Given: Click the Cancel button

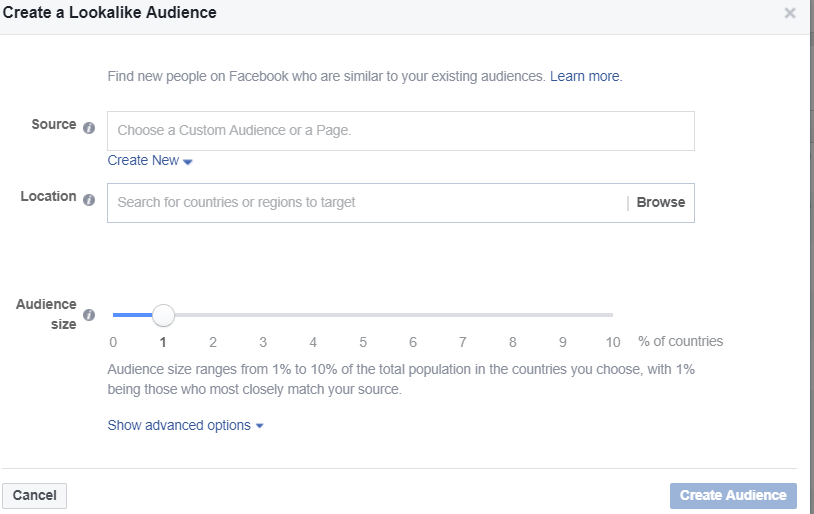Looking at the screenshot, I should coord(35,495).
